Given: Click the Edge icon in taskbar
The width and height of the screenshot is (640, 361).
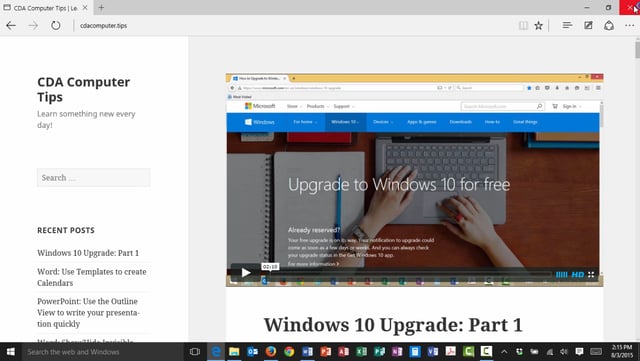Looking at the screenshot, I should coord(216,352).
